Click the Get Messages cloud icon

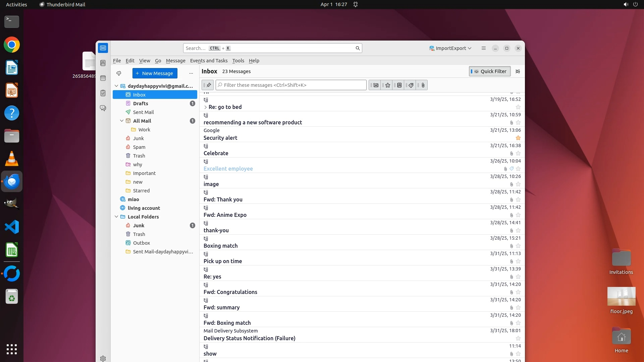[x=119, y=73]
